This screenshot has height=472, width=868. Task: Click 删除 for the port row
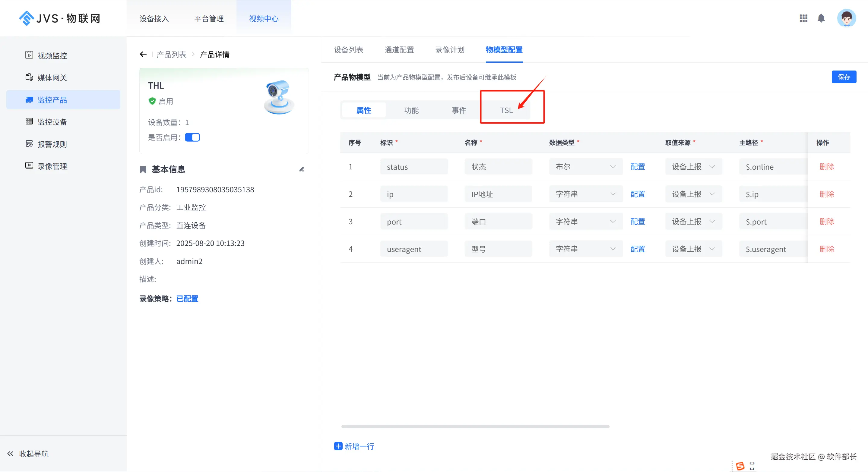(x=827, y=222)
